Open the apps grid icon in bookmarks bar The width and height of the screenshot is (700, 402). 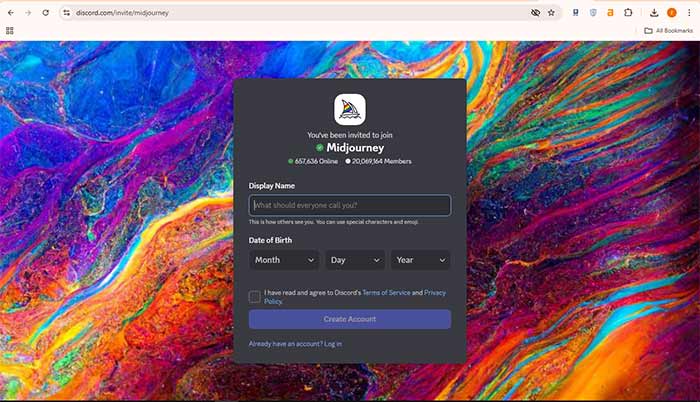coord(10,30)
